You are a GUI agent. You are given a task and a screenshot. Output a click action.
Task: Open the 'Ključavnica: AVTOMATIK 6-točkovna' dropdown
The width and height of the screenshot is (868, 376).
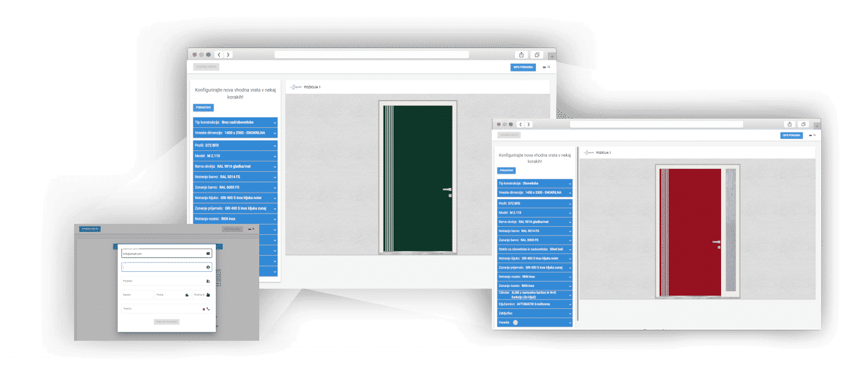click(535, 303)
